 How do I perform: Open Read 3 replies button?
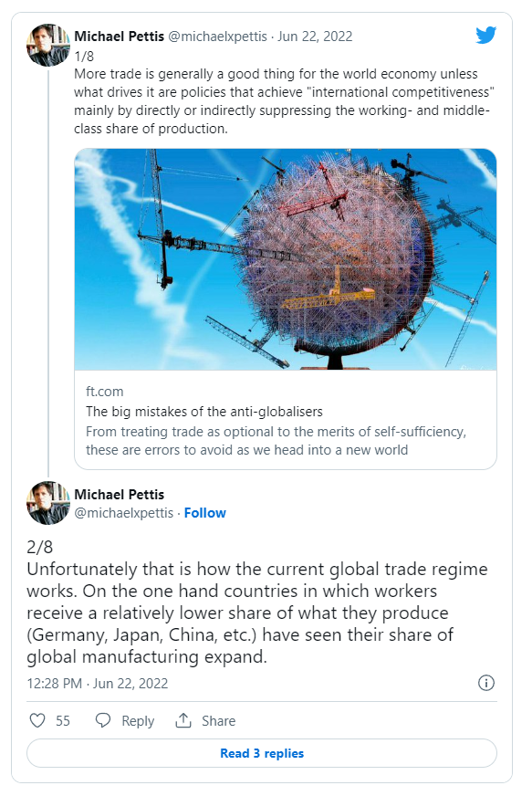point(261,753)
